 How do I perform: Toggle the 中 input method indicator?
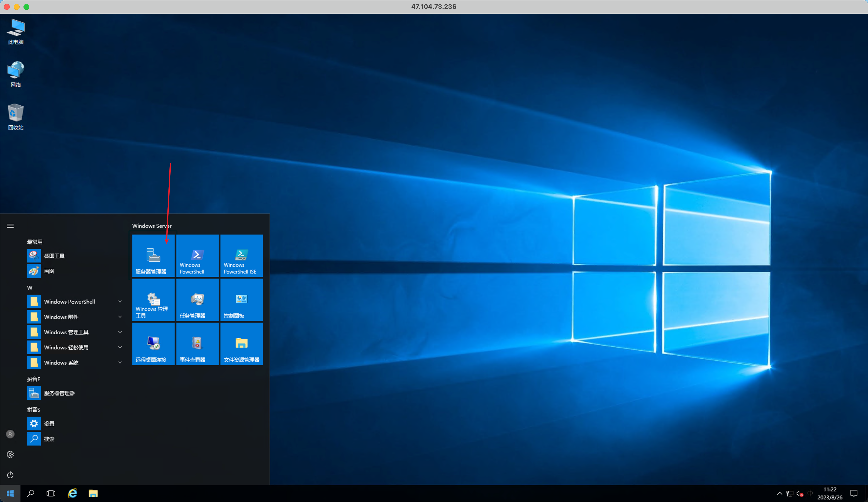810,494
